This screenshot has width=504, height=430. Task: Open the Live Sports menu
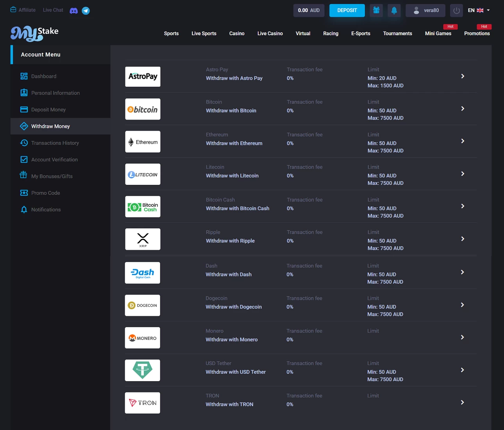click(x=204, y=33)
